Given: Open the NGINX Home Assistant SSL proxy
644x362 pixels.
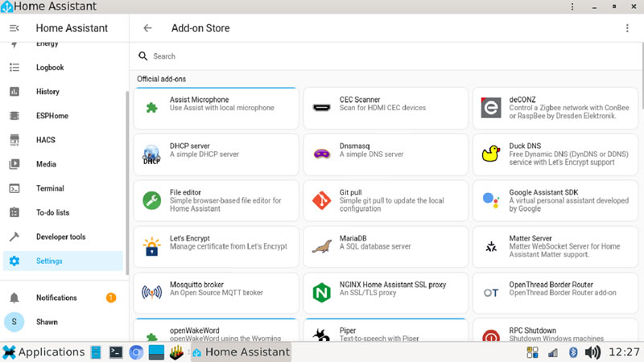Looking at the screenshot, I should coord(386,293).
